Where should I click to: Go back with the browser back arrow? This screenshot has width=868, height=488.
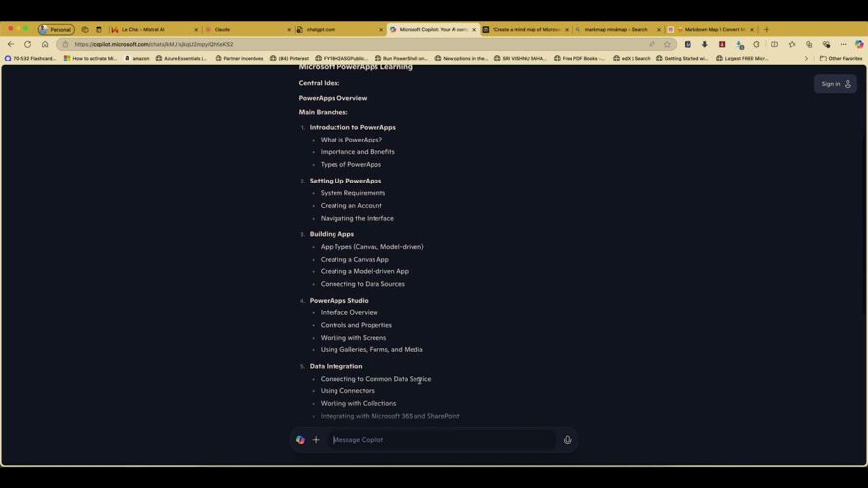(11, 44)
